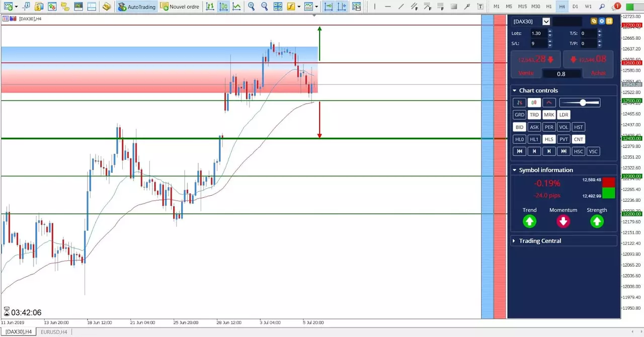Select the trendline drawing tool

tap(400, 7)
